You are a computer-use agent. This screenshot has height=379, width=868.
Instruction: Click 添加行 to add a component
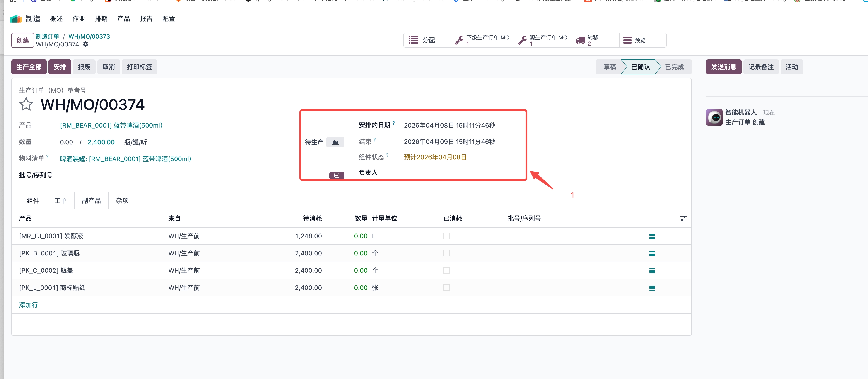pyautogui.click(x=28, y=305)
